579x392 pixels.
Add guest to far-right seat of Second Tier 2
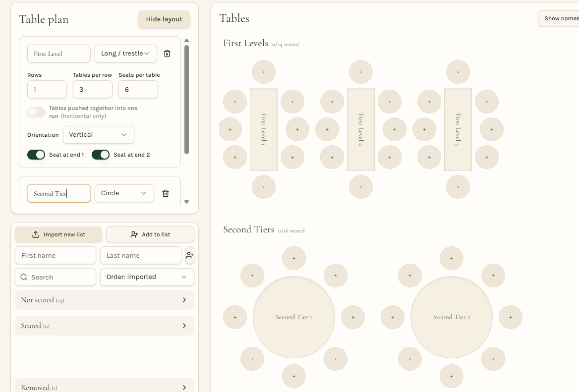click(511, 317)
